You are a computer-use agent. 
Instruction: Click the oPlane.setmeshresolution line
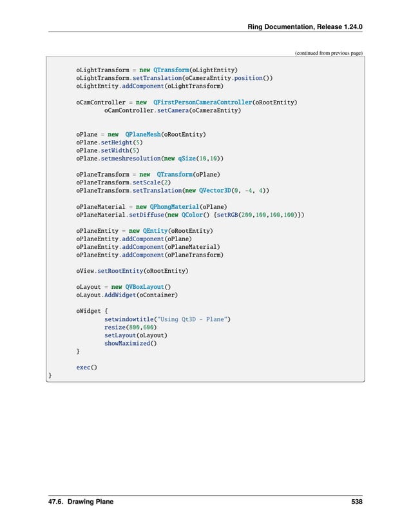(x=149, y=159)
